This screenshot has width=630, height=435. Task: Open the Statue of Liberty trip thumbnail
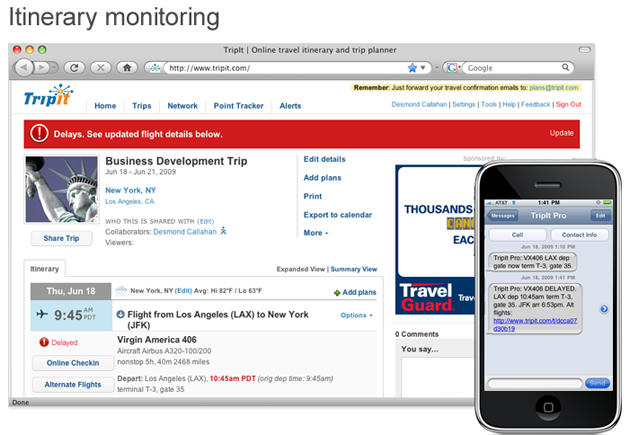click(x=61, y=189)
